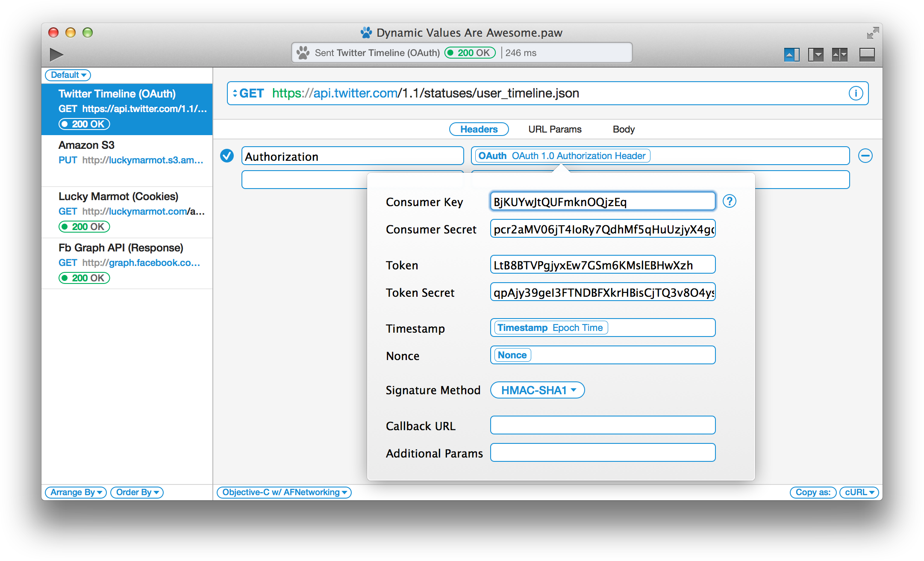Open the Consumer Key help question icon
The image size is (924, 561).
tap(729, 201)
